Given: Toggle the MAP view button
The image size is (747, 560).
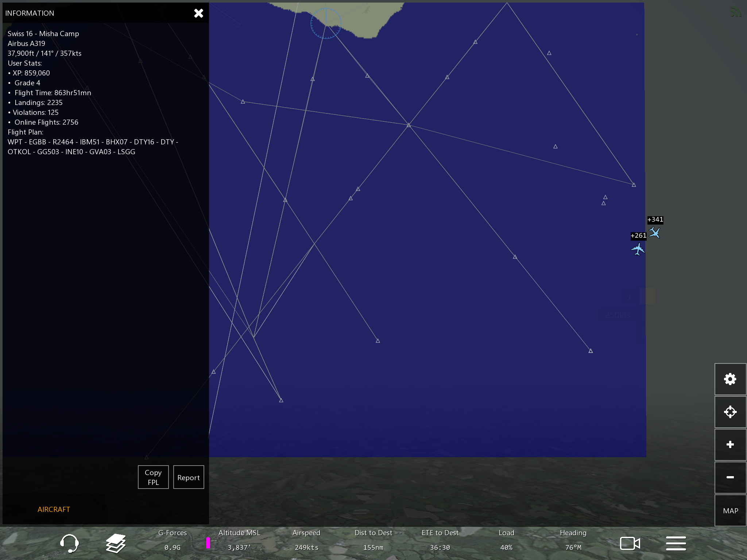Looking at the screenshot, I should (x=730, y=510).
